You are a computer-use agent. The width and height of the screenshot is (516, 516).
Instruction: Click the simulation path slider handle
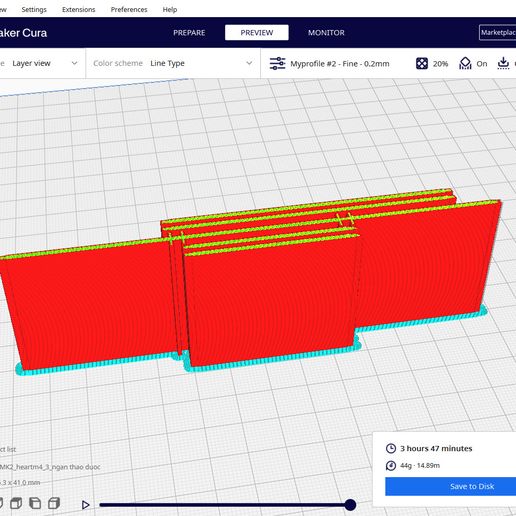pyautogui.click(x=350, y=505)
